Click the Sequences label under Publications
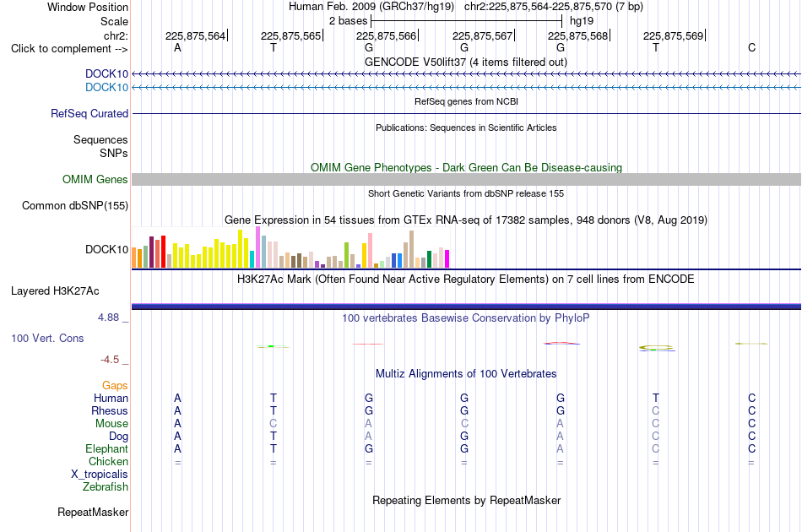 (100, 139)
